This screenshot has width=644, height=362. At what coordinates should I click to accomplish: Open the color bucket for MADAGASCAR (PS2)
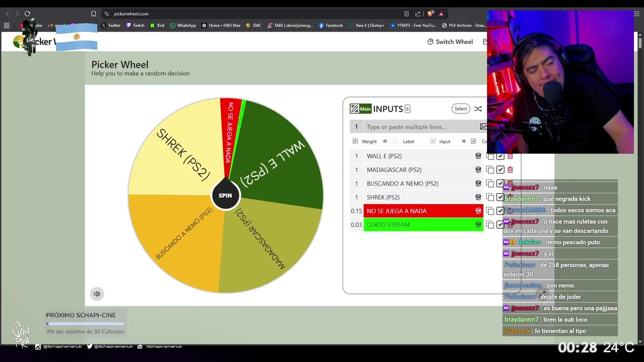[x=478, y=170]
